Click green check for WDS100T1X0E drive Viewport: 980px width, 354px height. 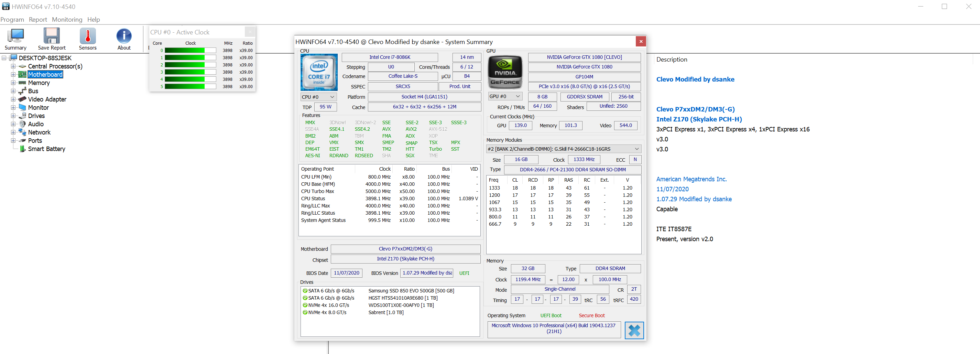(305, 305)
